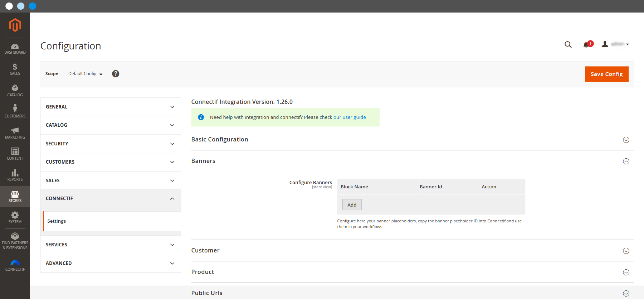The height and width of the screenshot is (299, 644).
Task: Click the Banner Id column header
Action: (x=431, y=187)
